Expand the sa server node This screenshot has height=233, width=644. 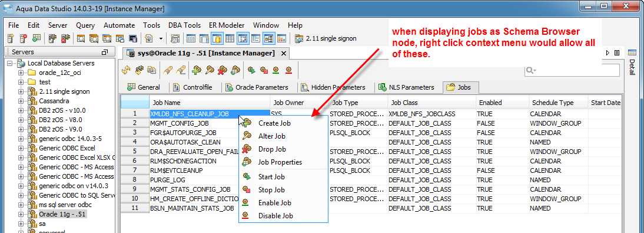tap(21, 224)
